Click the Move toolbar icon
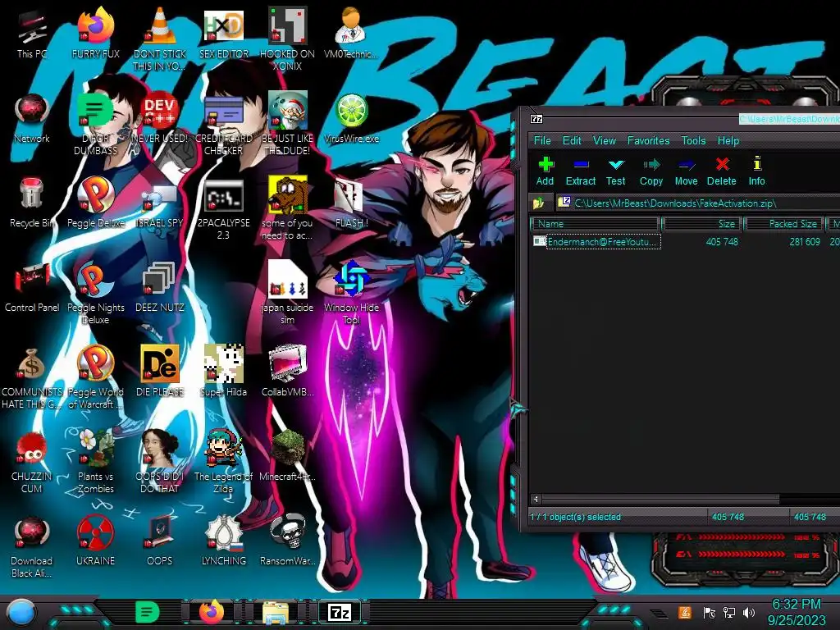 pos(687,171)
